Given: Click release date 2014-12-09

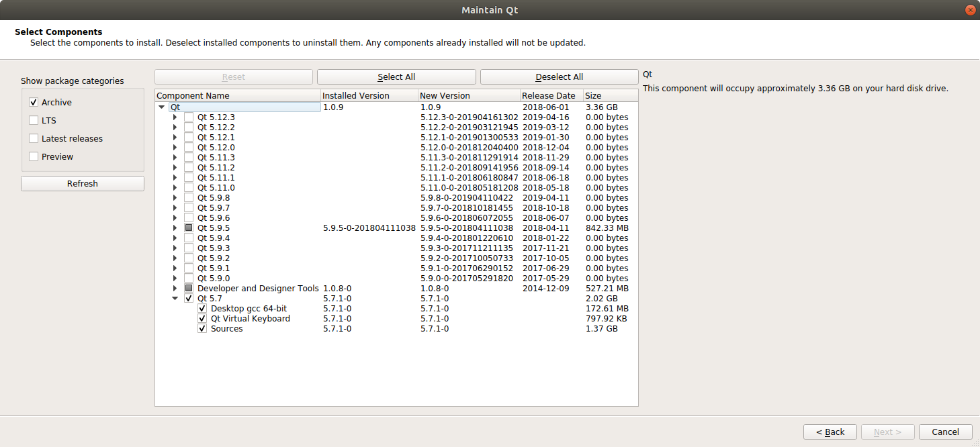Looking at the screenshot, I should tap(546, 289).
